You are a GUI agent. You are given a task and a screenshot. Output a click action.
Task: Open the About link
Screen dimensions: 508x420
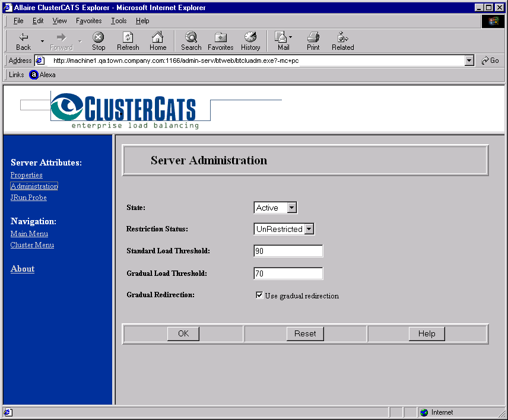[x=23, y=269]
